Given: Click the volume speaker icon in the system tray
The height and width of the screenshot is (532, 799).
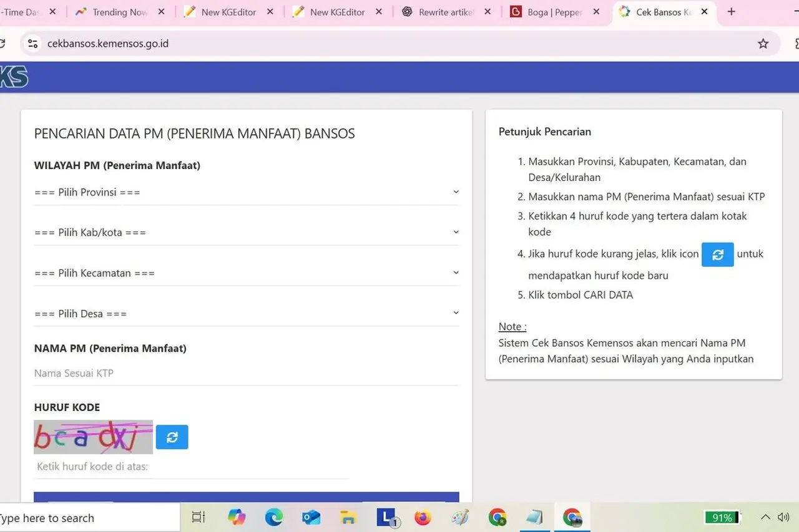Looking at the screenshot, I should pyautogui.click(x=783, y=517).
